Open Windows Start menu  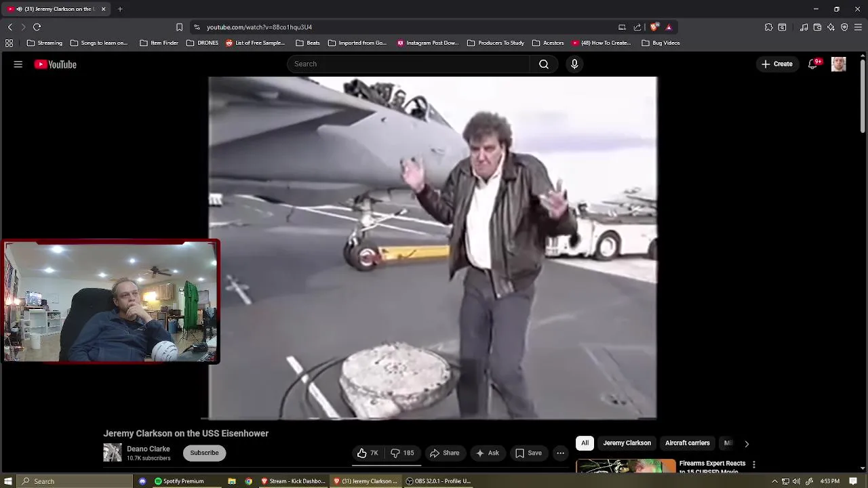(x=8, y=481)
